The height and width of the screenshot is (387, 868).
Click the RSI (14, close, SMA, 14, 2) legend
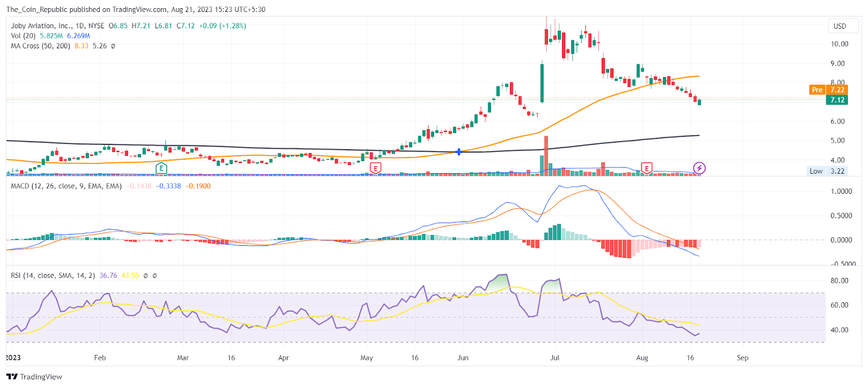53,276
